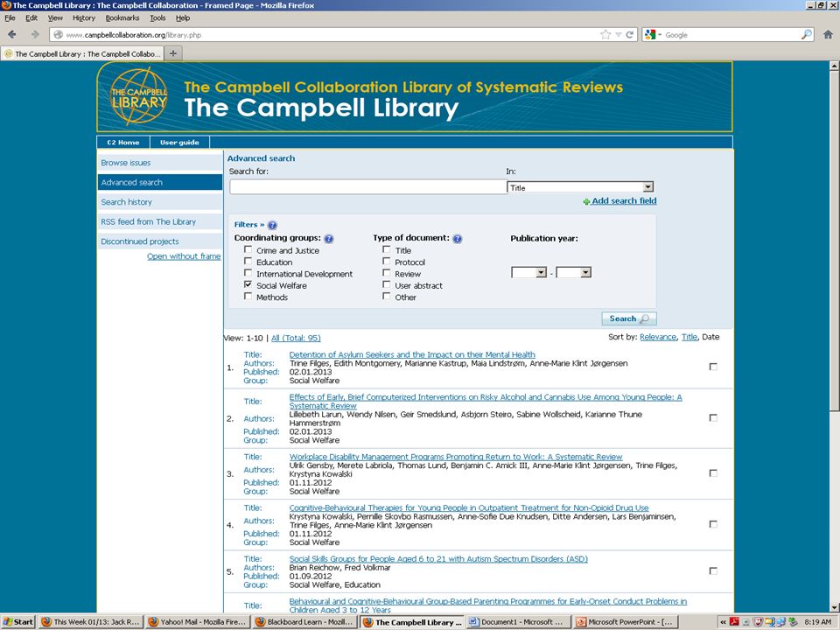Check the Review document type checkbox
This screenshot has height=630, width=840.
pyautogui.click(x=386, y=273)
